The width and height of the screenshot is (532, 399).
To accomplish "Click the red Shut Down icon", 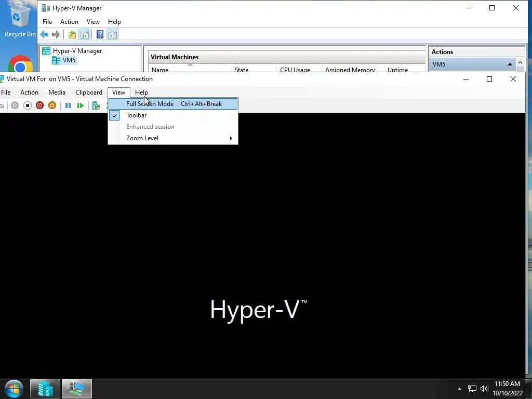I will coord(39,105).
